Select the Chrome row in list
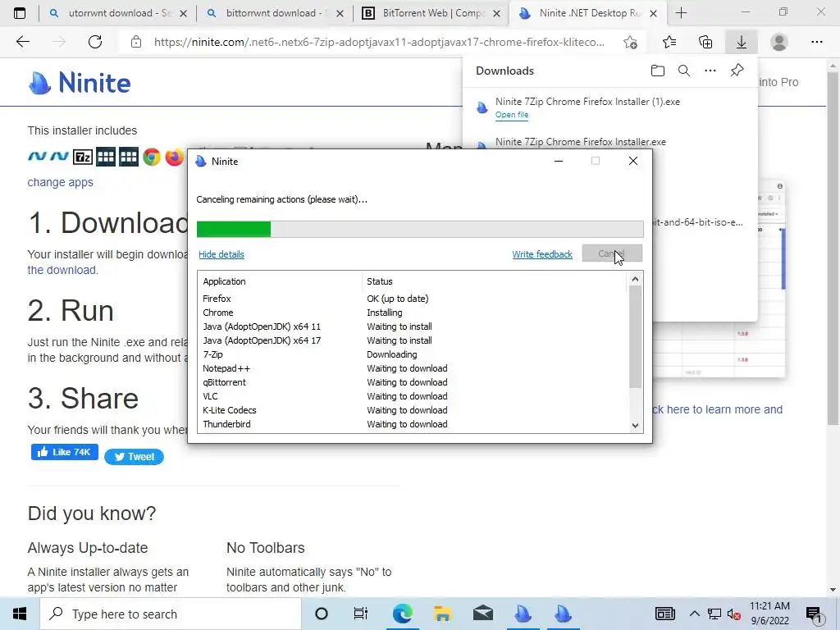Viewport: 840px width, 630px height. click(413, 313)
